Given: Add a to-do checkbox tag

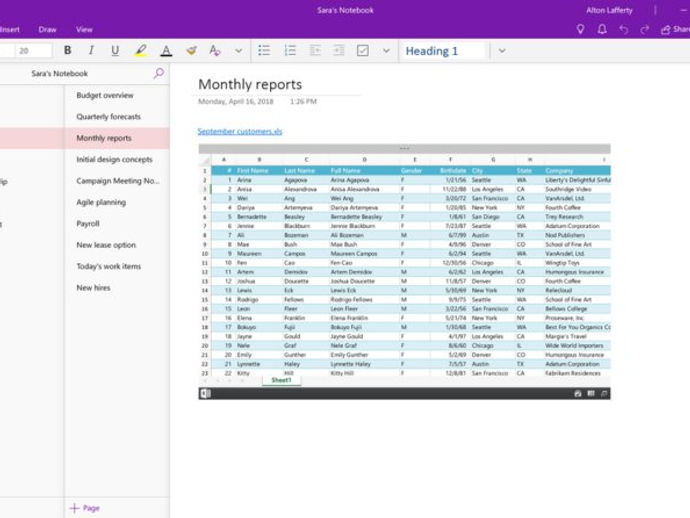Looking at the screenshot, I should [363, 51].
